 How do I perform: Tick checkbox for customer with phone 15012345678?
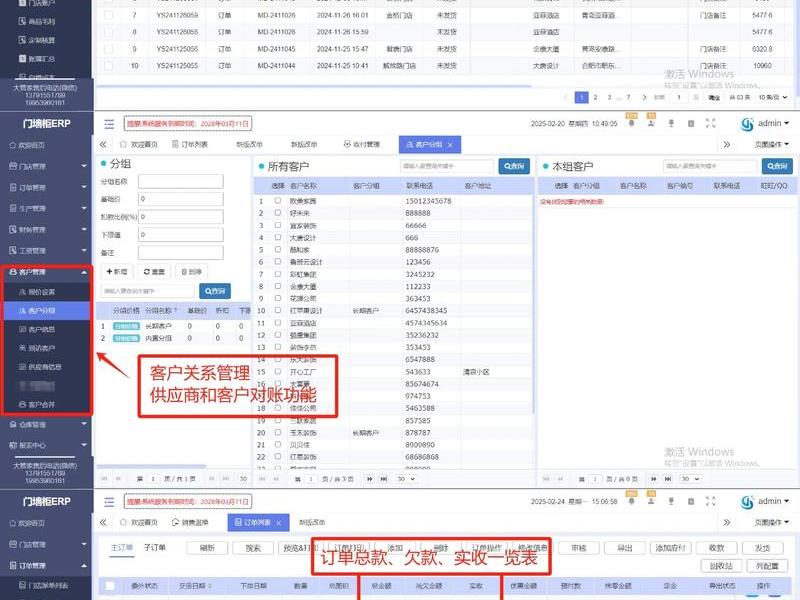(x=278, y=201)
